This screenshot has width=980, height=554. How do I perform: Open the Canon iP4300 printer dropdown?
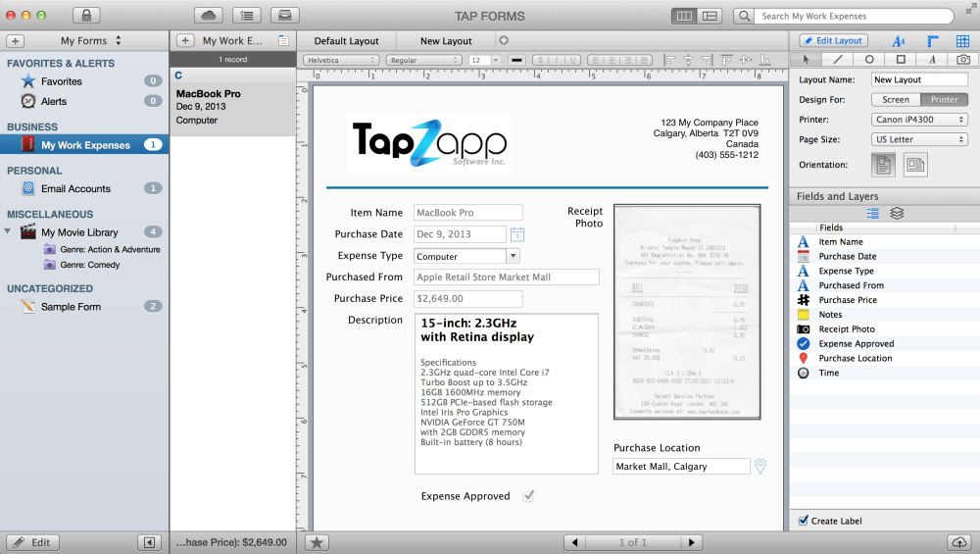[x=919, y=120]
